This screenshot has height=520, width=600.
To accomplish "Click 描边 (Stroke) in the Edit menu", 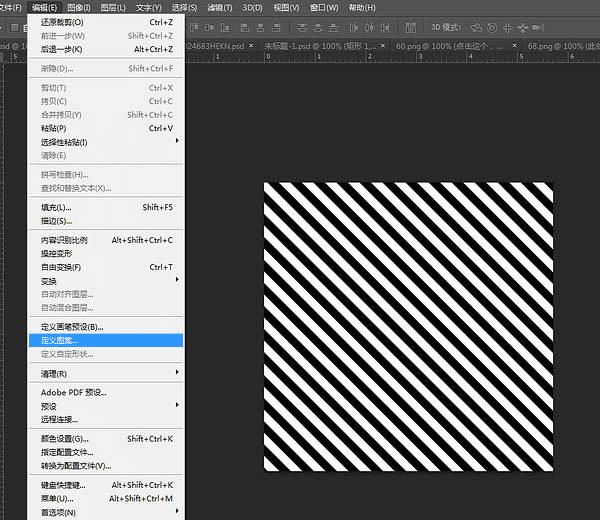I will pyautogui.click(x=56, y=221).
